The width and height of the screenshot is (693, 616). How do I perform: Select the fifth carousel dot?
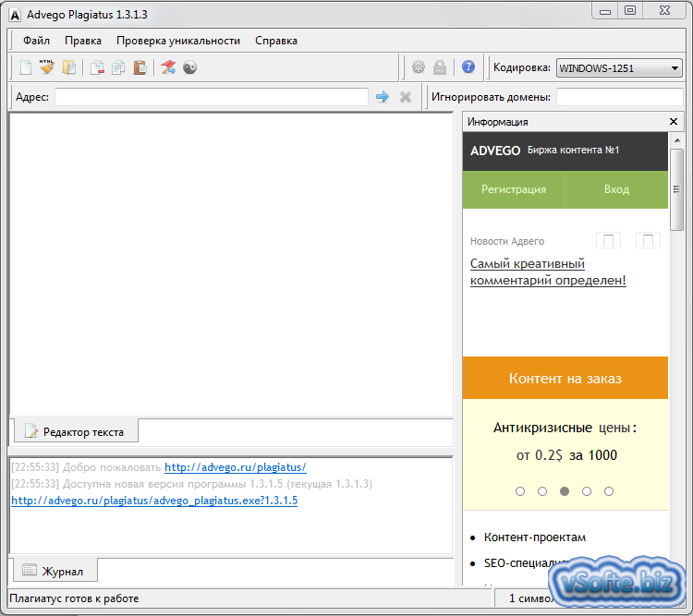609,491
